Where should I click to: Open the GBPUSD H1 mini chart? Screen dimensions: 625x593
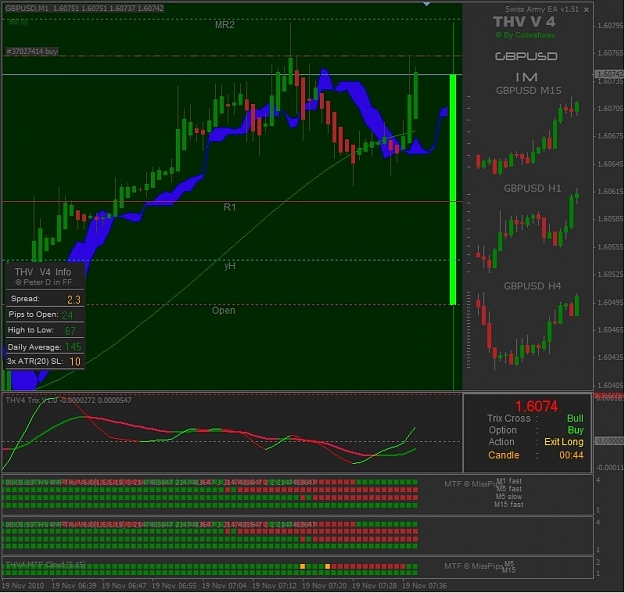527,232
